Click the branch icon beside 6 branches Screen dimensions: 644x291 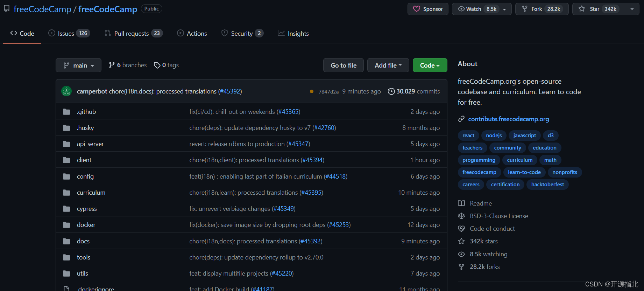click(x=112, y=65)
